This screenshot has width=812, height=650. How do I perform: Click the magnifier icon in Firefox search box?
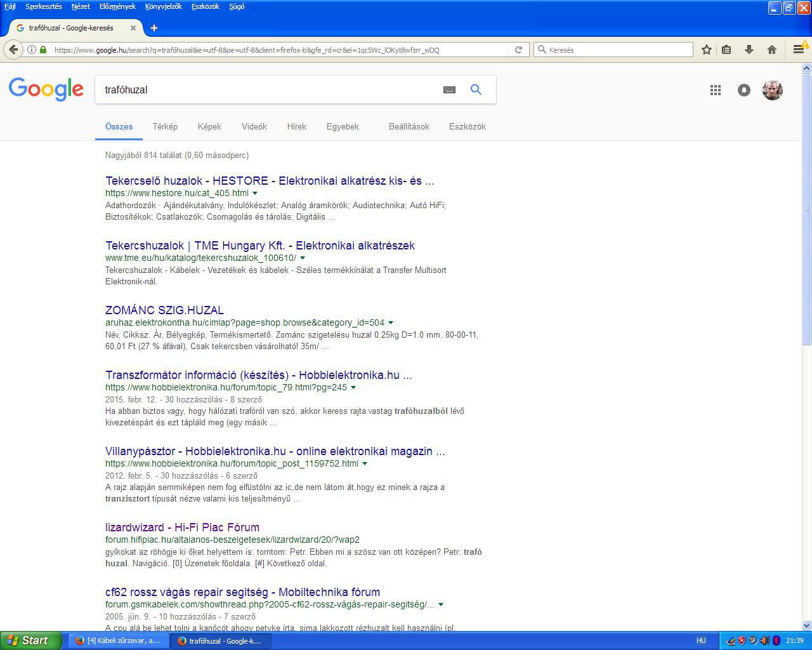point(542,50)
